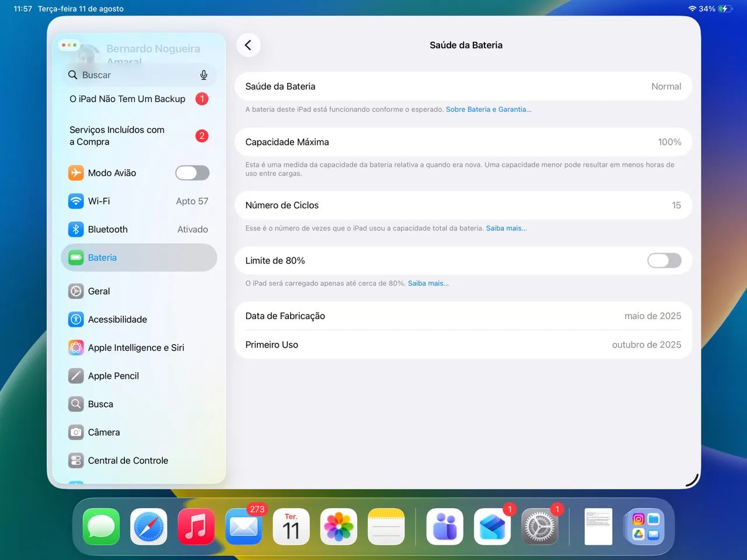Viewport: 747px width, 560px height.
Task: Click 'Saiba mais…' under Limite de 80%
Action: click(x=428, y=283)
